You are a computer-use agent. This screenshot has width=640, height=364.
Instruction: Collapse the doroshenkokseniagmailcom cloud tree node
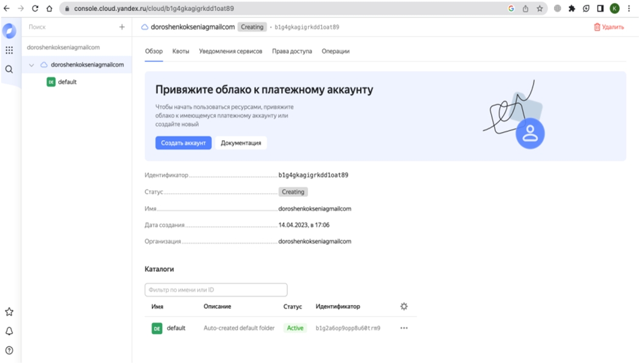click(32, 65)
